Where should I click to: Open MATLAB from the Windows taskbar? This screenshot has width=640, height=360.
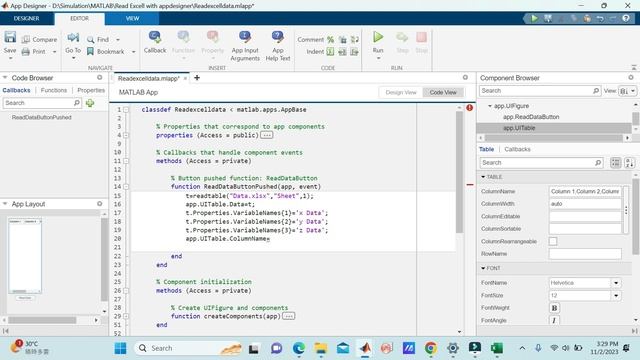point(365,348)
